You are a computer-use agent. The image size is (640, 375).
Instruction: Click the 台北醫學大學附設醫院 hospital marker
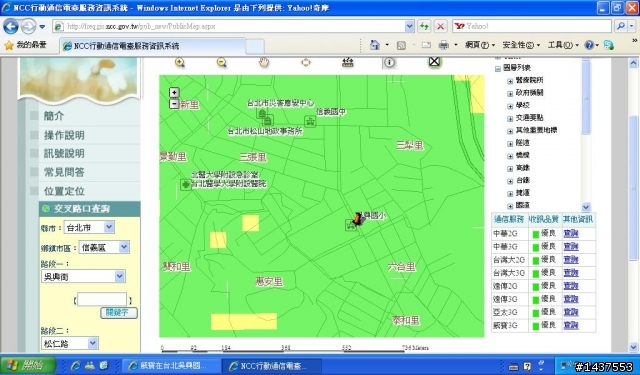[186, 184]
